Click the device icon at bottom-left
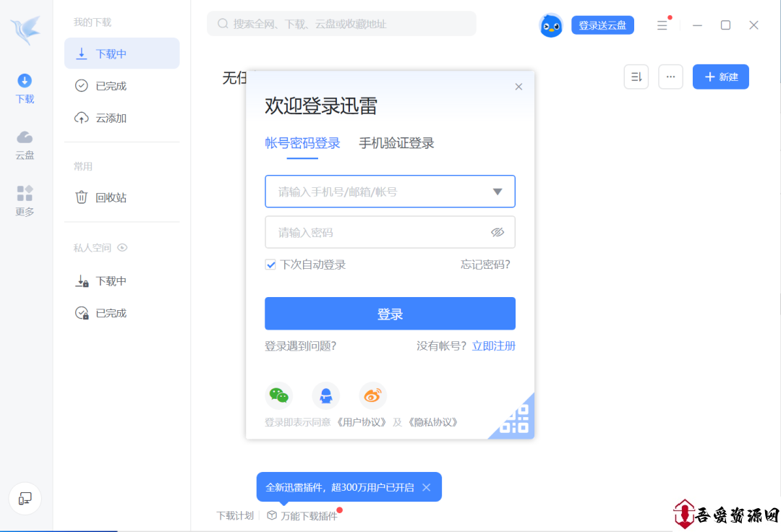Image resolution: width=781 pixels, height=532 pixels. pyautogui.click(x=25, y=498)
